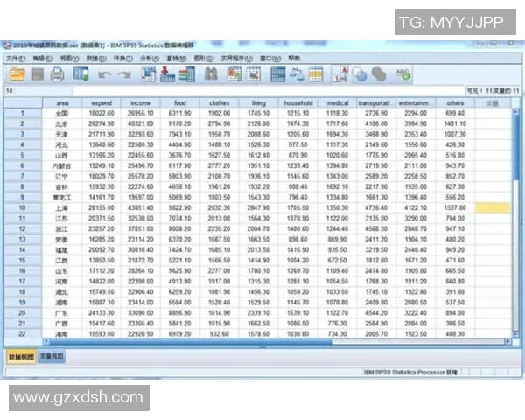
Task: Click the Undo arrow icon
Action: [x=104, y=75]
